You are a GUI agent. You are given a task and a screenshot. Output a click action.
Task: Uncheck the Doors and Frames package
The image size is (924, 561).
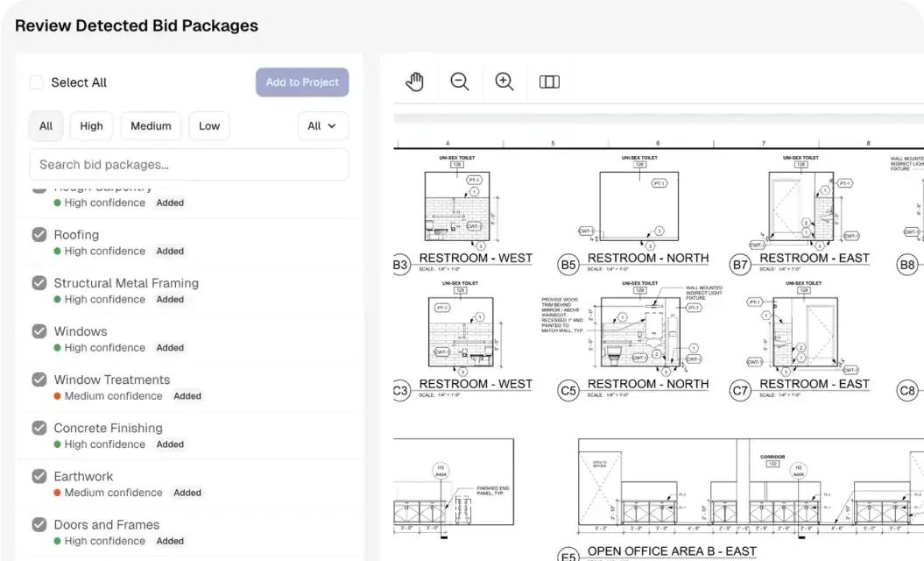(39, 524)
